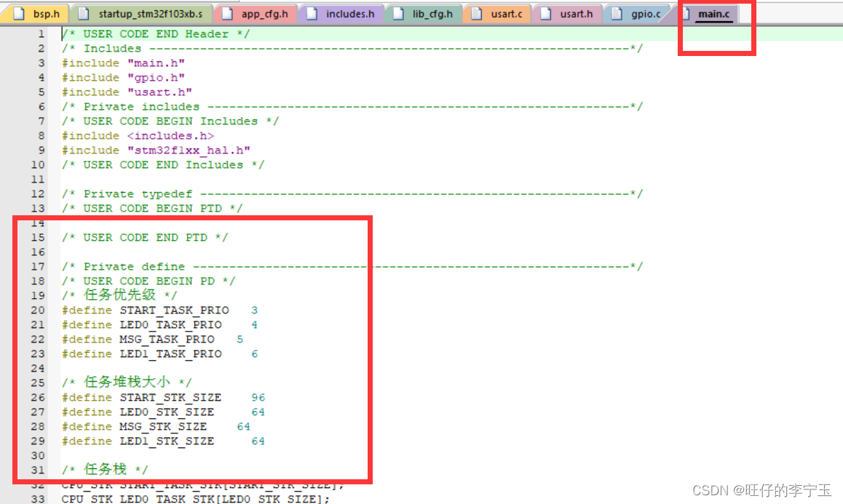This screenshot has height=504, width=843.
Task: Click the comment 'USER CODE BEGIN PTD'
Action: coord(152,208)
